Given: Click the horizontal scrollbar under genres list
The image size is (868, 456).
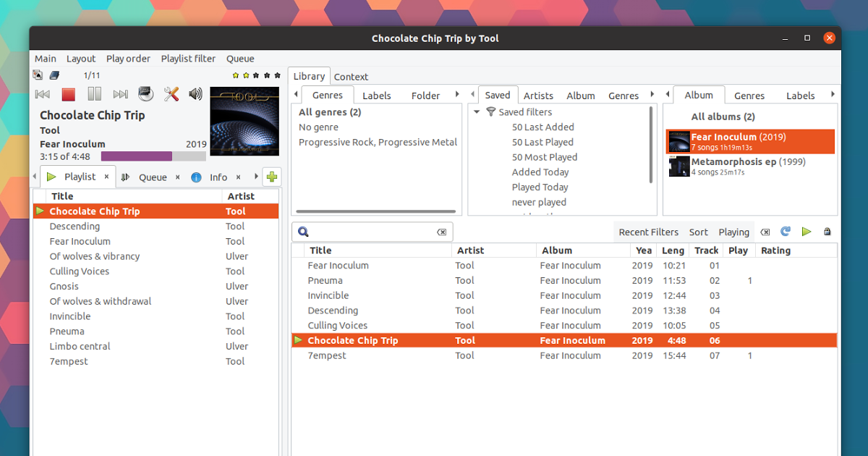Looking at the screenshot, I should click(376, 211).
